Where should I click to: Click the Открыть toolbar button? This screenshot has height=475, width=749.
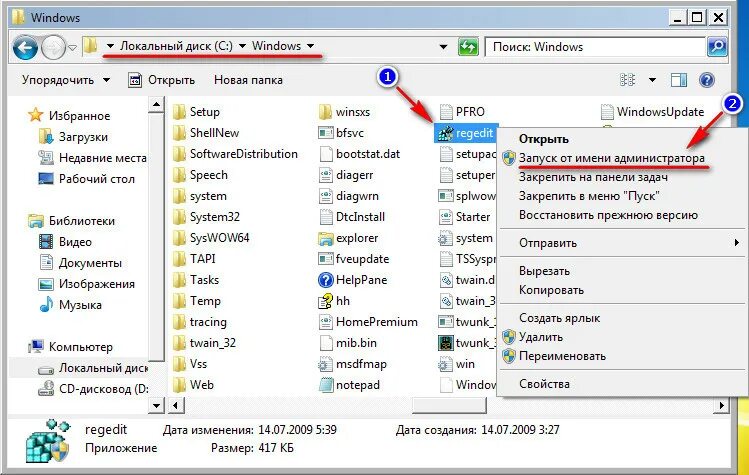[162, 80]
